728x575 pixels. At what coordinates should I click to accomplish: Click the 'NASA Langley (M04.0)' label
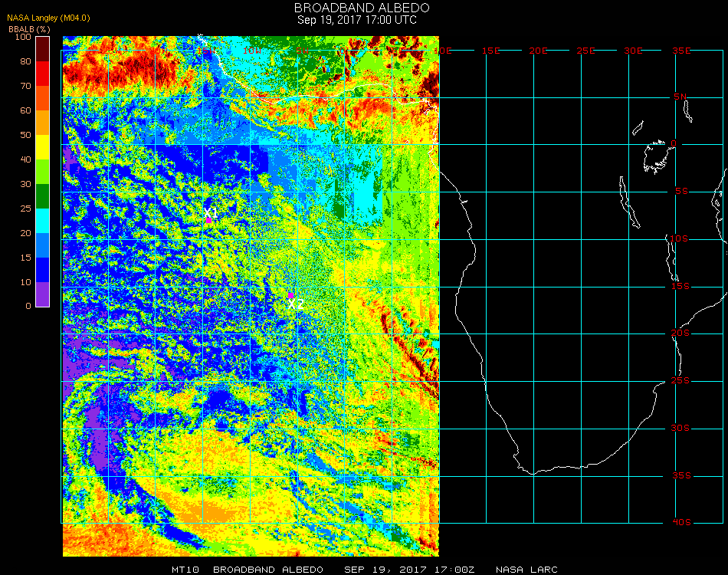coord(48,18)
